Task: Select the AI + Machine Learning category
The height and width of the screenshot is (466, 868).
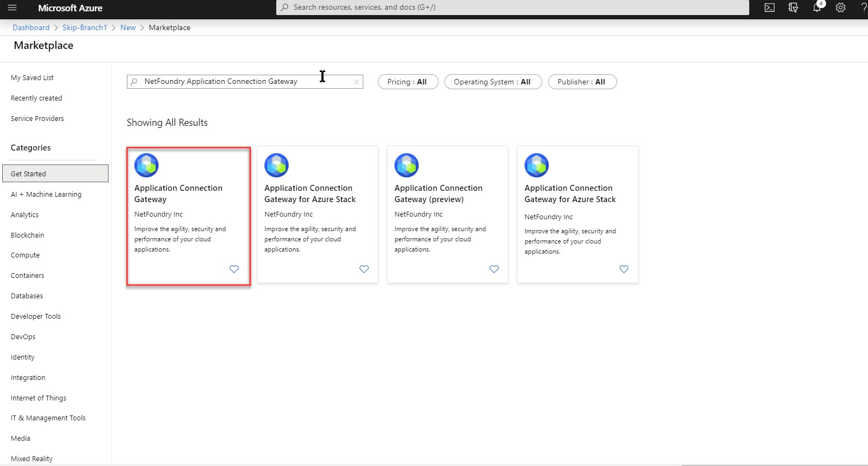Action: coord(46,195)
